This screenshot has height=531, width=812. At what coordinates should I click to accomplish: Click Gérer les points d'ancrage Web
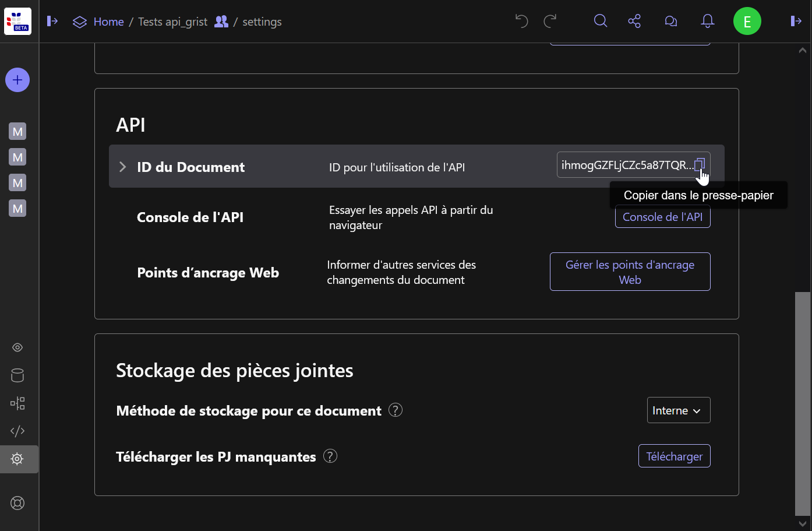pyautogui.click(x=630, y=272)
